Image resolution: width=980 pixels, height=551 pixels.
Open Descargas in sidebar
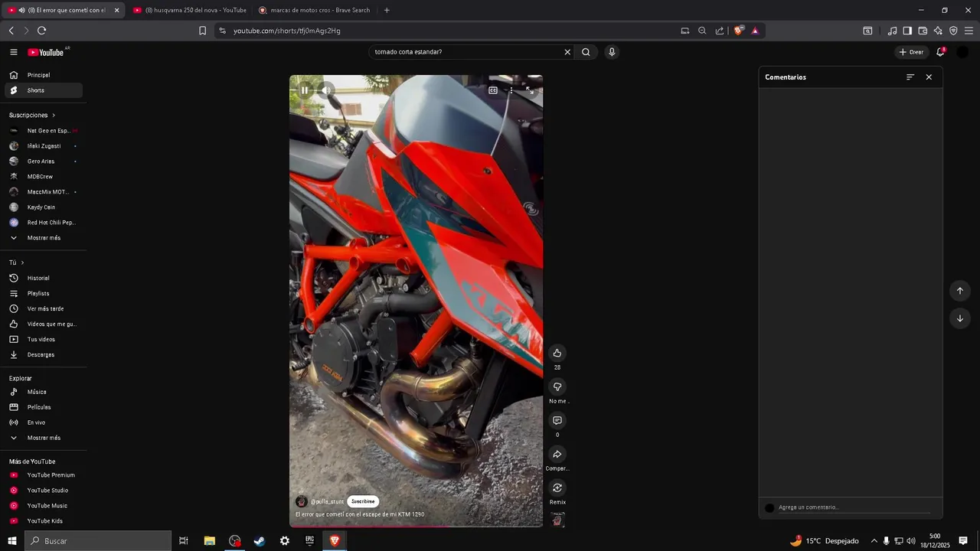tap(44, 354)
